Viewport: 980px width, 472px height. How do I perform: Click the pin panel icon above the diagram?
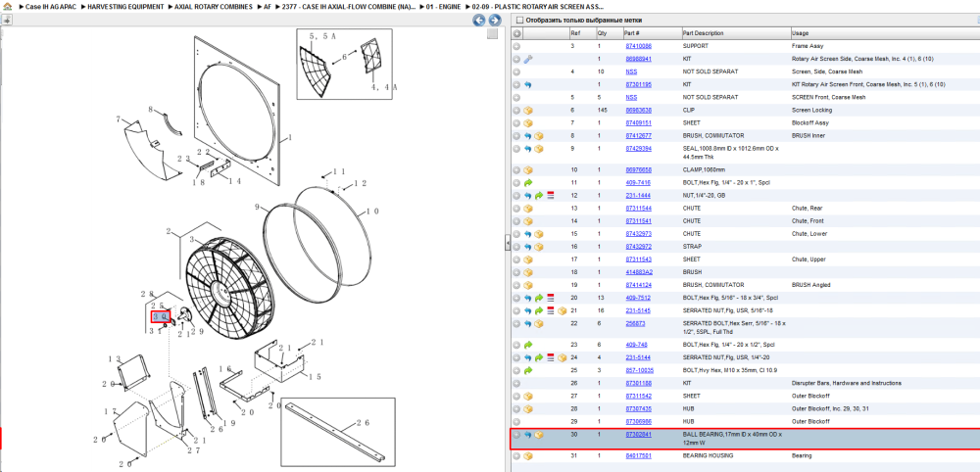8,20
